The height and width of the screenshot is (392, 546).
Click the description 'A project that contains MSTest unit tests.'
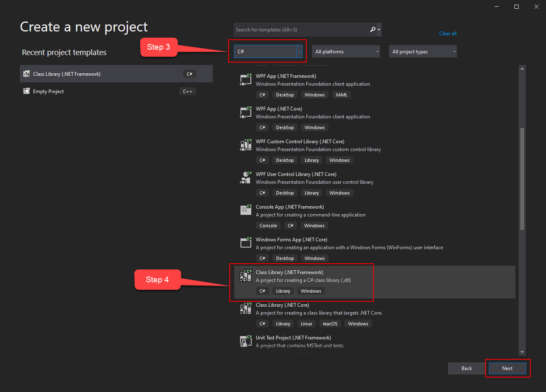[x=300, y=346]
